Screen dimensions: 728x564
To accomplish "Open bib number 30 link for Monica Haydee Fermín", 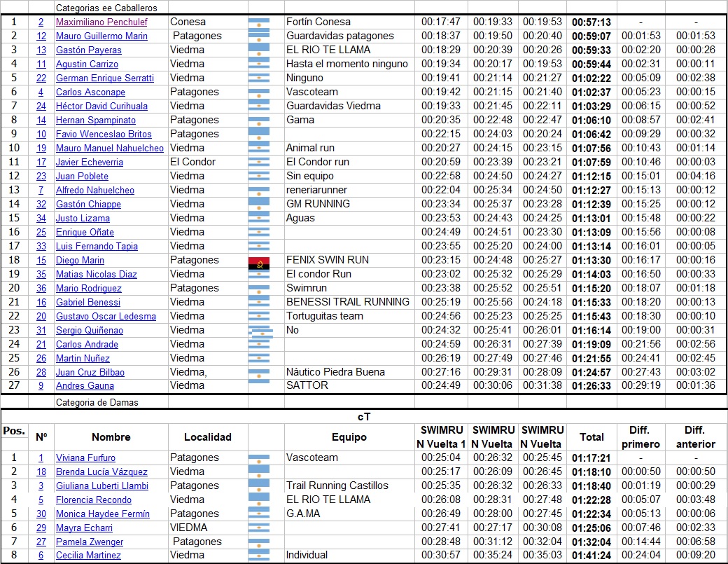I will tap(41, 514).
